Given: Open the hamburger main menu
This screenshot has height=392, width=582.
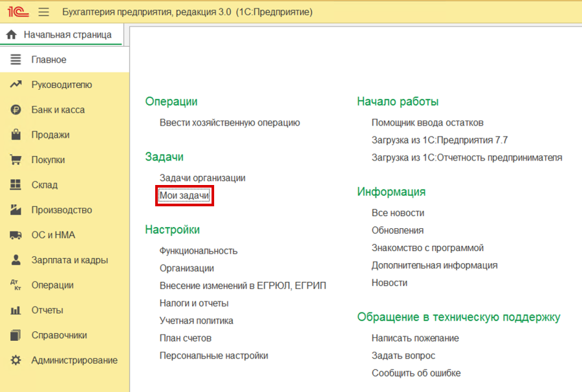Looking at the screenshot, I should click(44, 12).
